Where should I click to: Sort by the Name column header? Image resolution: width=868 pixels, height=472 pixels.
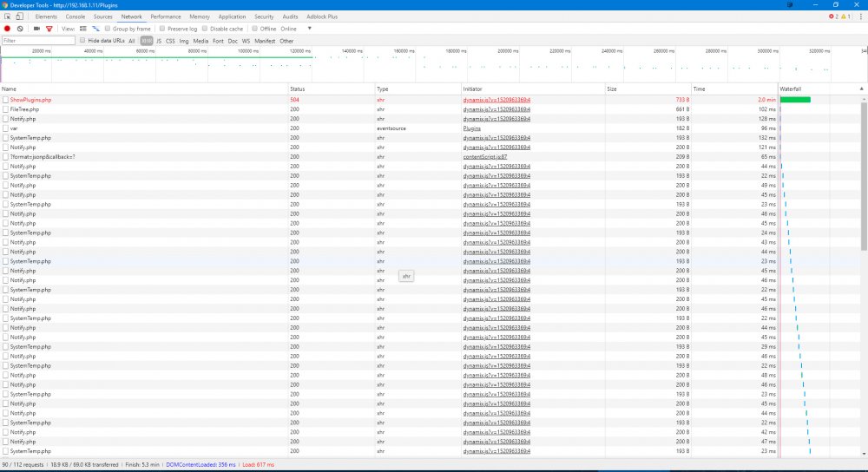144,89
